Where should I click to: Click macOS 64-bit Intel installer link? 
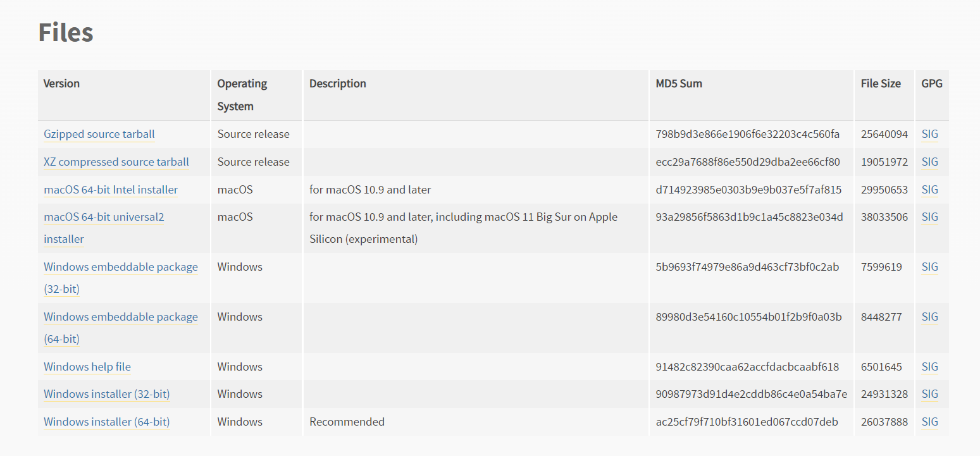point(111,190)
